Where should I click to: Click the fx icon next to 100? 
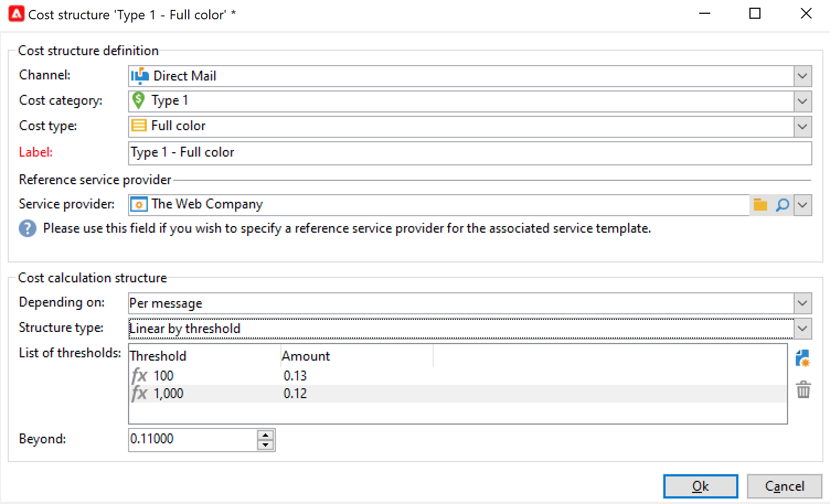pos(139,376)
